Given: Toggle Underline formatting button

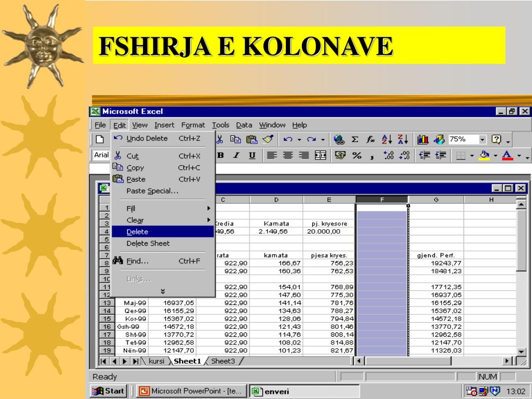Looking at the screenshot, I should click(x=252, y=155).
